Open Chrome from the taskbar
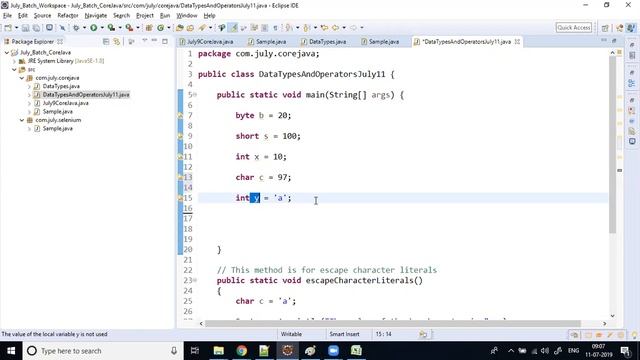This screenshot has height=360, width=640. [x=241, y=351]
